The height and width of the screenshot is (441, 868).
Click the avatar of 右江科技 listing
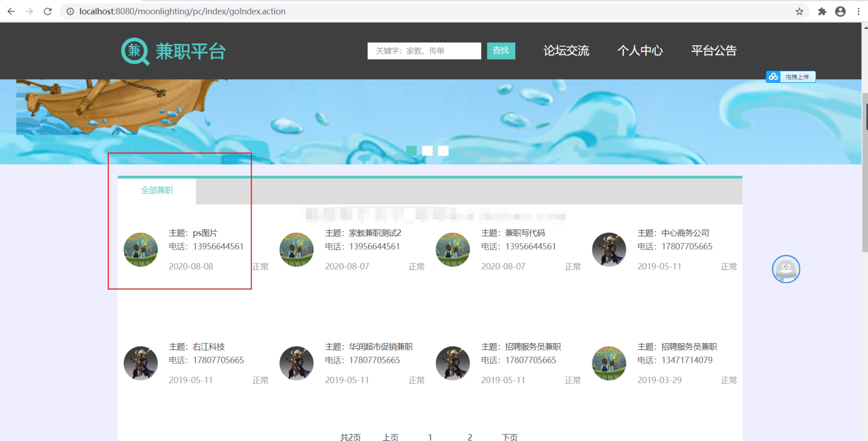140,363
